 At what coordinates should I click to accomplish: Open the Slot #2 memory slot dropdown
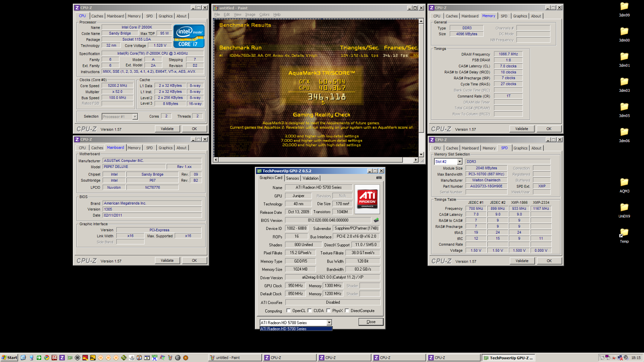pos(460,161)
